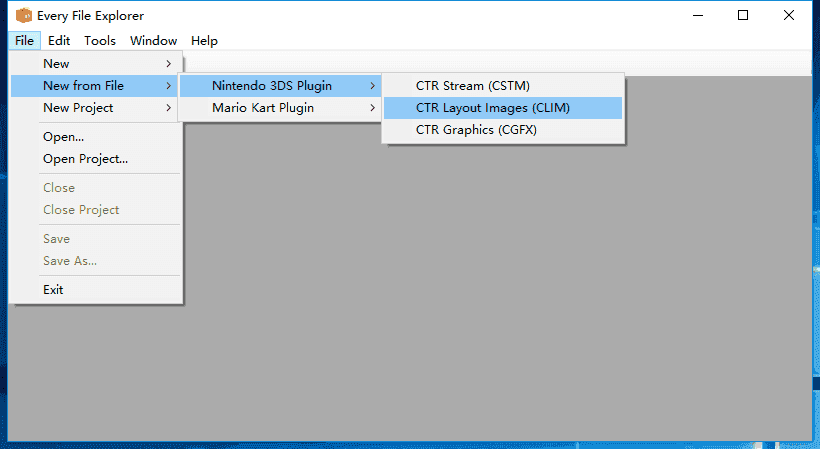Click the greyed-out Close entry

[96, 188]
